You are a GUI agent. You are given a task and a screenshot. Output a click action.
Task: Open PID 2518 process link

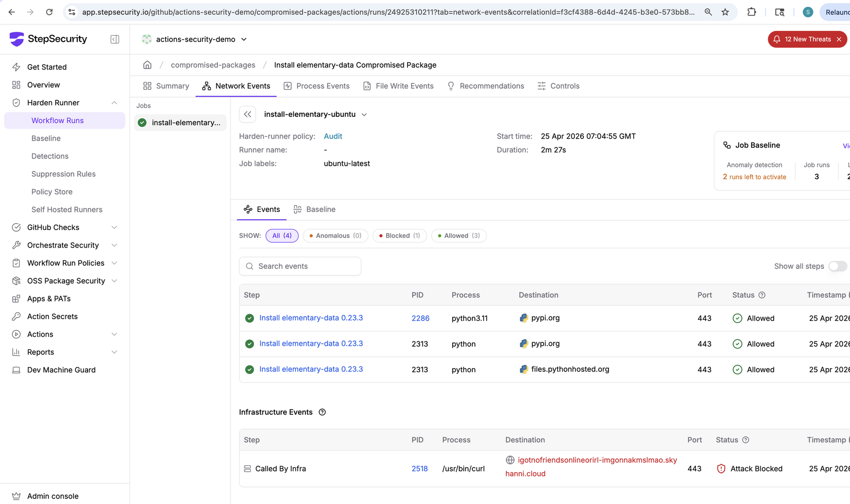click(420, 469)
